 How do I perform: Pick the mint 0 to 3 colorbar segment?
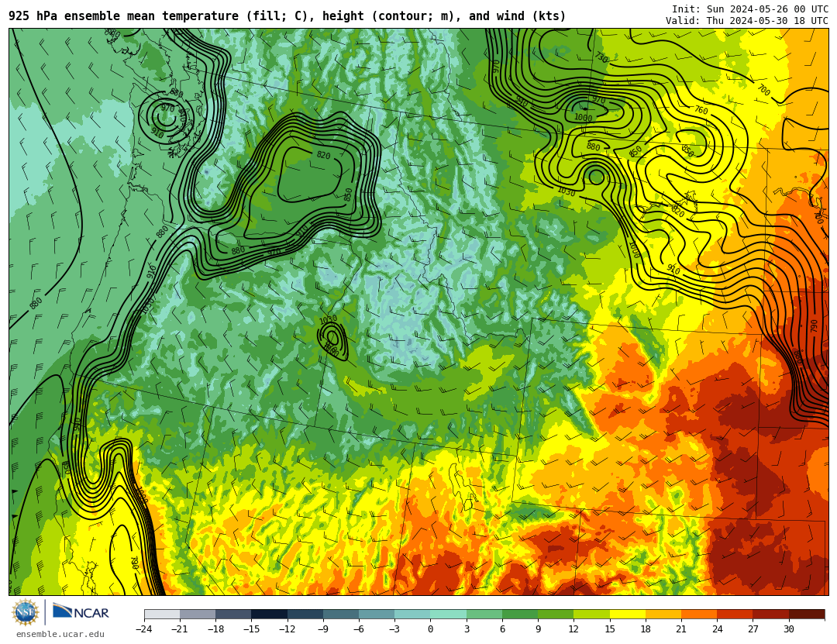coord(449,615)
